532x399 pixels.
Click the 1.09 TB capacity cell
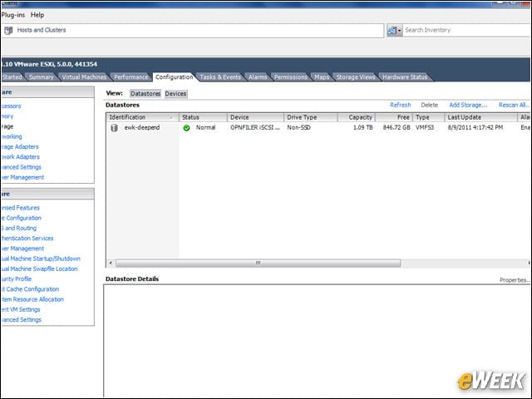(x=362, y=128)
